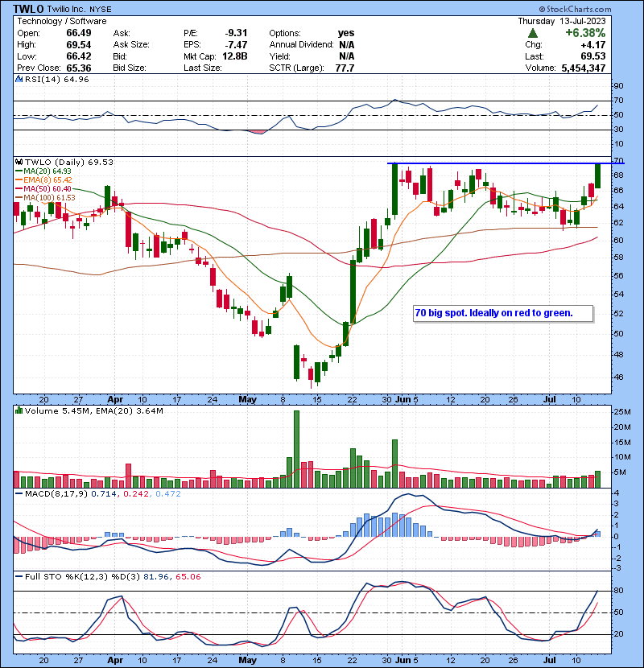Click the stochastic %D value 65.06

tap(188, 577)
